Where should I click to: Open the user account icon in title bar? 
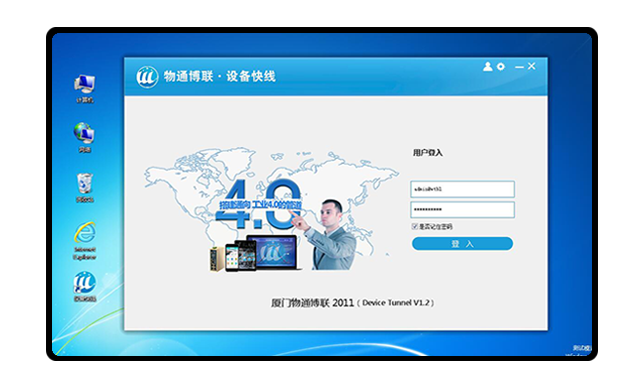coord(488,67)
